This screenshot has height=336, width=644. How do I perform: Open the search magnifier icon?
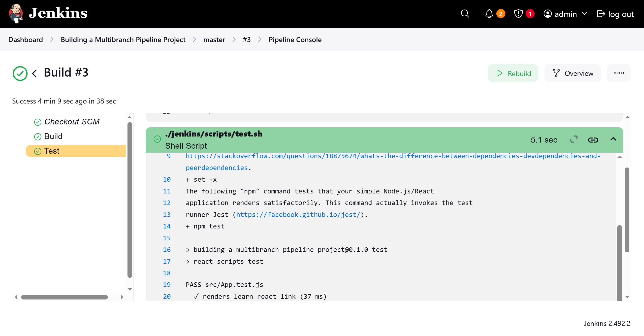pos(465,14)
